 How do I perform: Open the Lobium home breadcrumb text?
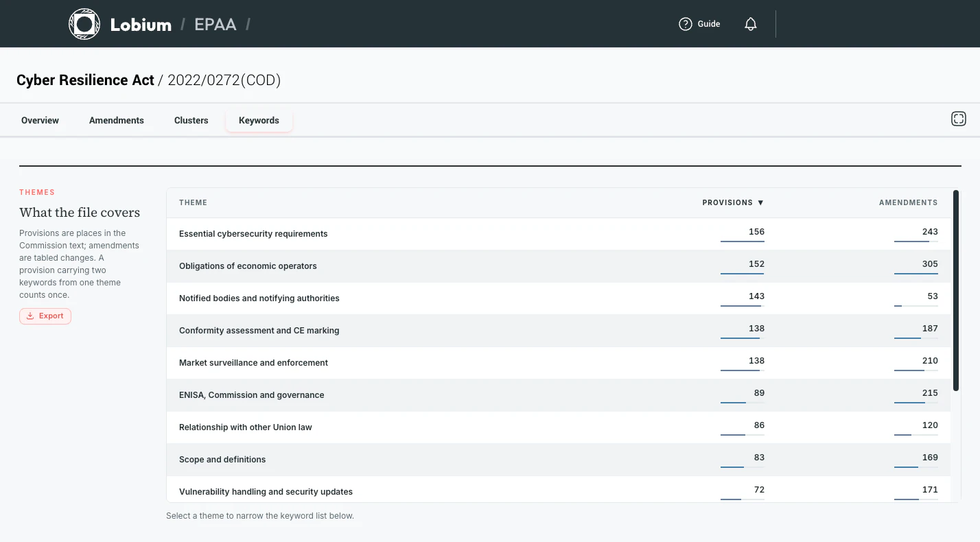point(141,25)
